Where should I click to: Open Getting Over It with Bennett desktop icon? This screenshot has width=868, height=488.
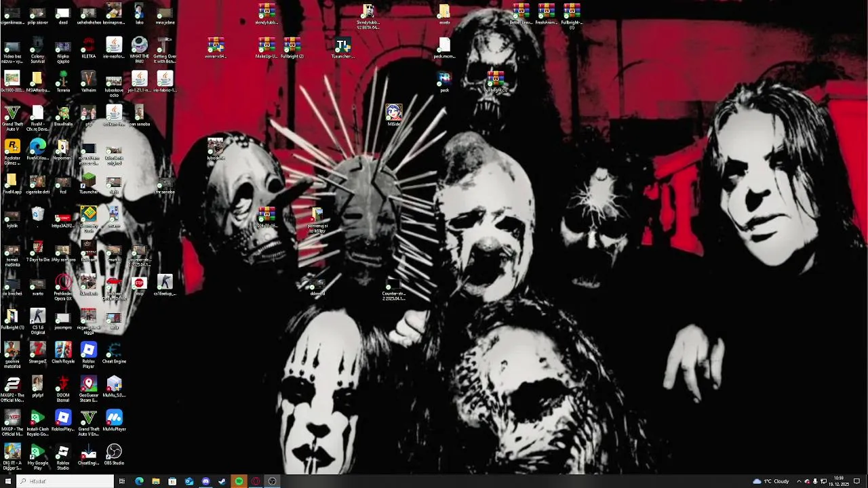coord(165,49)
